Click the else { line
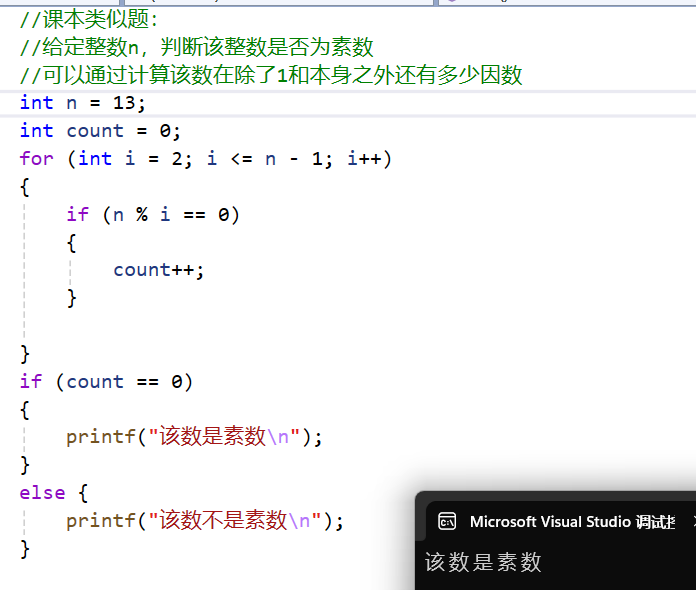This screenshot has width=696, height=590. (54, 493)
